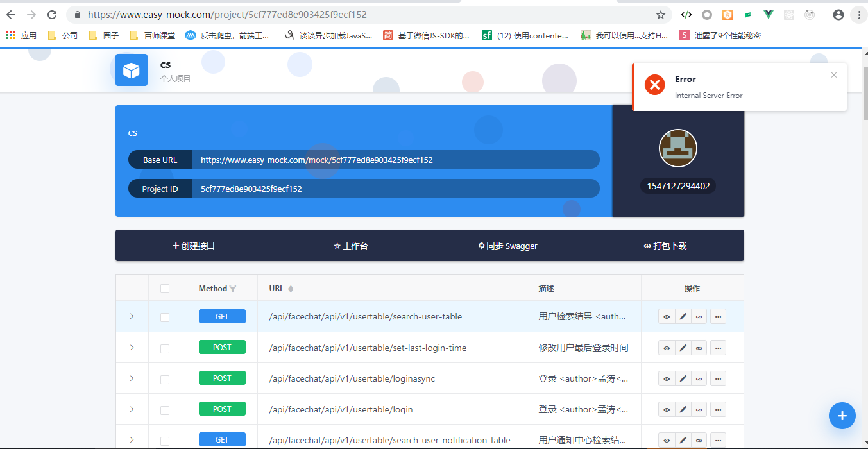Image resolution: width=868 pixels, height=449 pixels.
Task: Preview the search-user-notification-table mock
Action: tap(666, 440)
